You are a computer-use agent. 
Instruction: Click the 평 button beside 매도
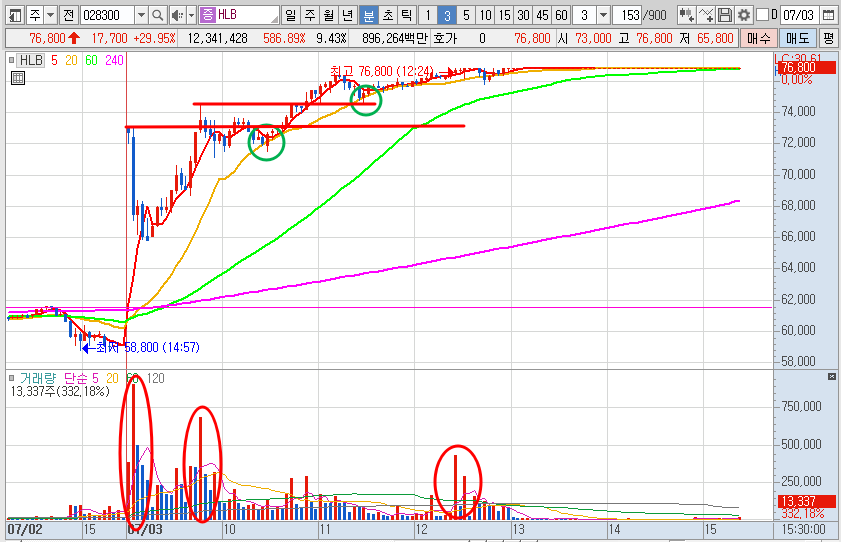click(829, 38)
